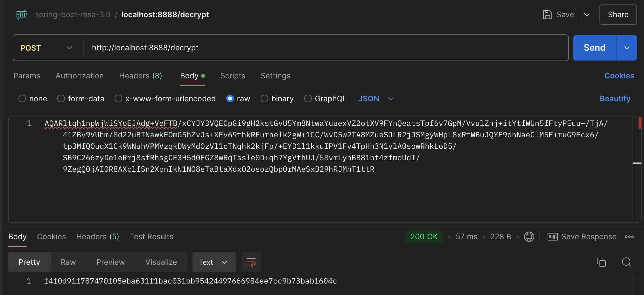Click the HTTP request type icon
Screen dimensions: 644x295
(22, 15)
